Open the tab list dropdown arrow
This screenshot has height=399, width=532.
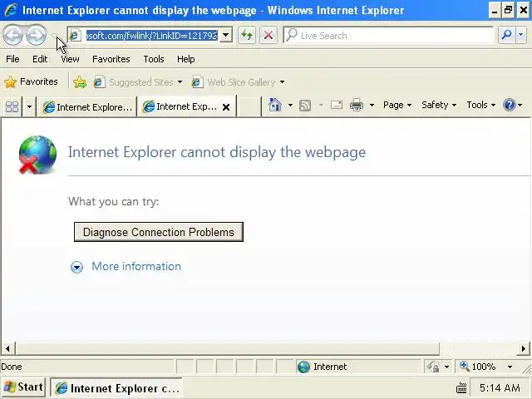[29, 107]
